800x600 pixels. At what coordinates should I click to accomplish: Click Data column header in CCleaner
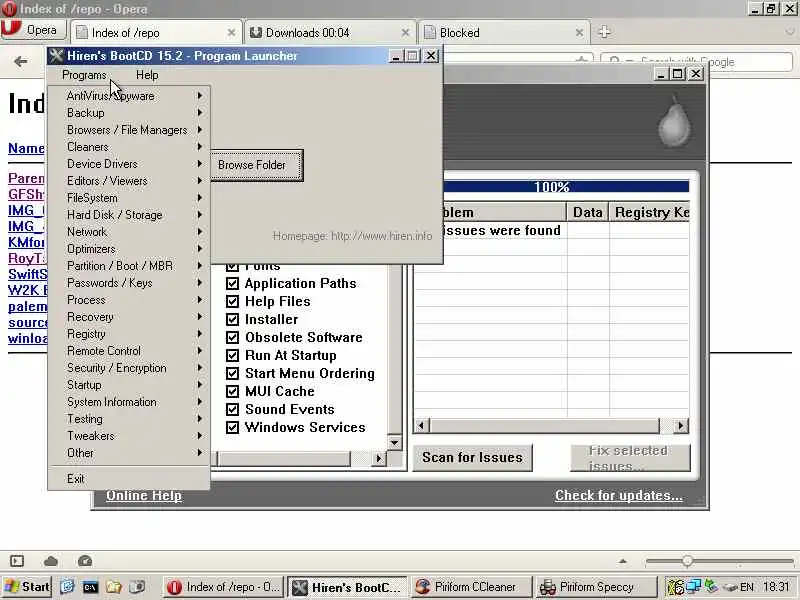588,212
